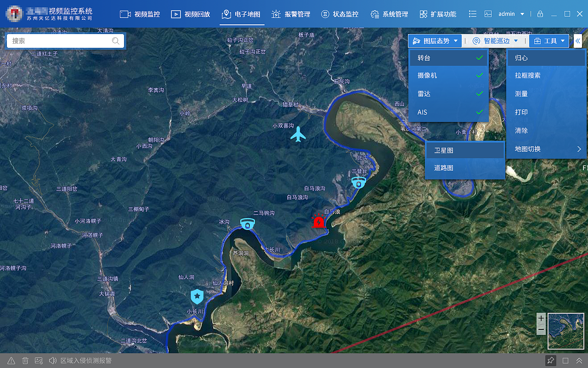The width and height of the screenshot is (588, 368).
Task: Click the magnifier icon in search box
Action: coord(116,41)
